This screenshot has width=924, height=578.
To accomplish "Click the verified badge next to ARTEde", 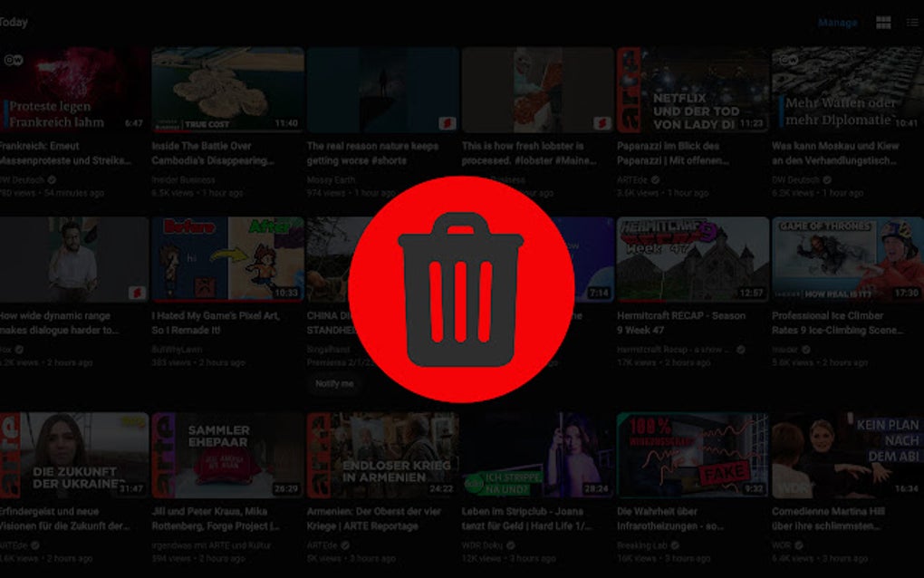I will pyautogui.click(x=656, y=180).
